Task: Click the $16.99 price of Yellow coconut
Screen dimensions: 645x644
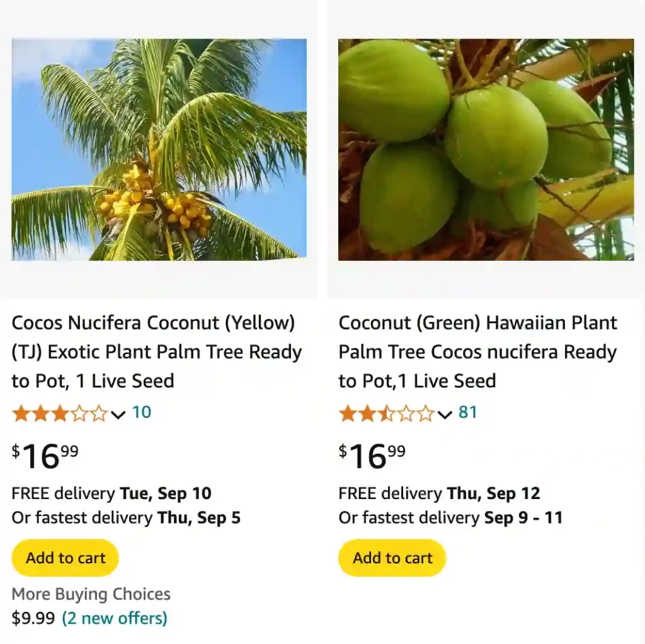Action: 45,456
